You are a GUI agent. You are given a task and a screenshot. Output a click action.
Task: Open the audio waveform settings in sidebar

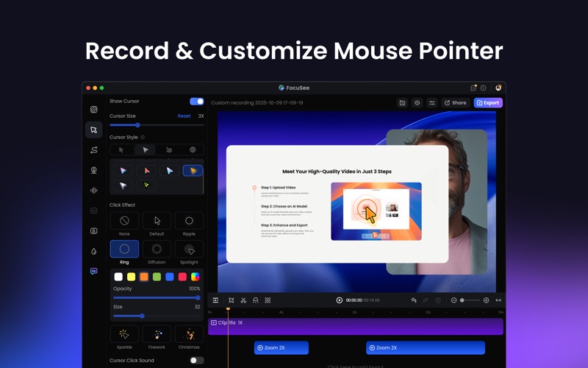click(94, 191)
